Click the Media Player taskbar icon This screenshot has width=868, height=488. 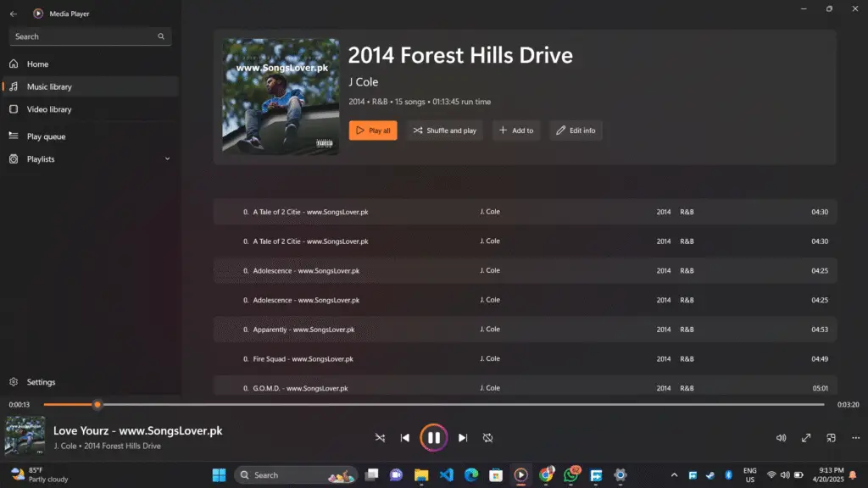pos(521,474)
